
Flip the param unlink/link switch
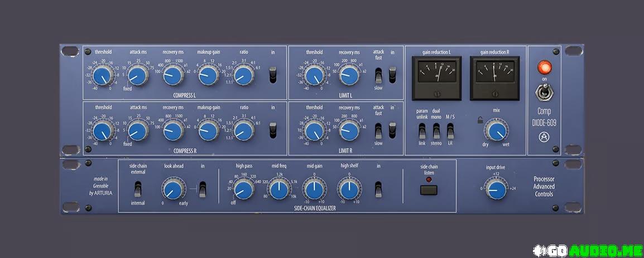(422, 132)
